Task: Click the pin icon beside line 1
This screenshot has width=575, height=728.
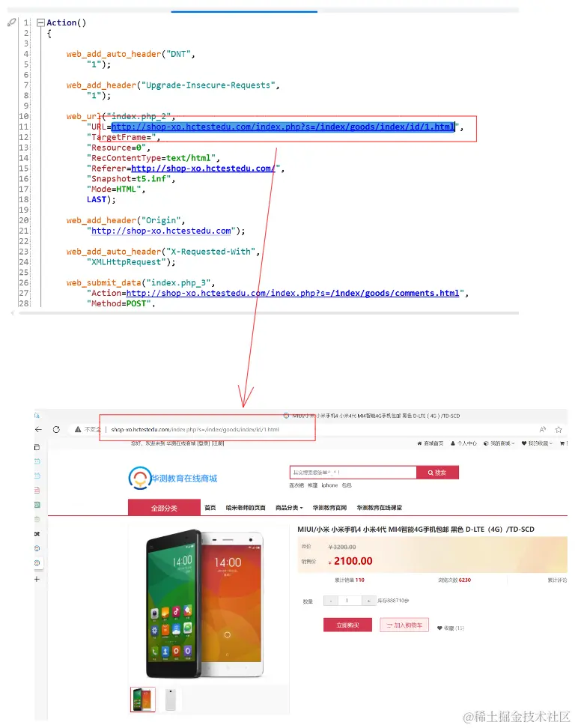Action: point(11,22)
